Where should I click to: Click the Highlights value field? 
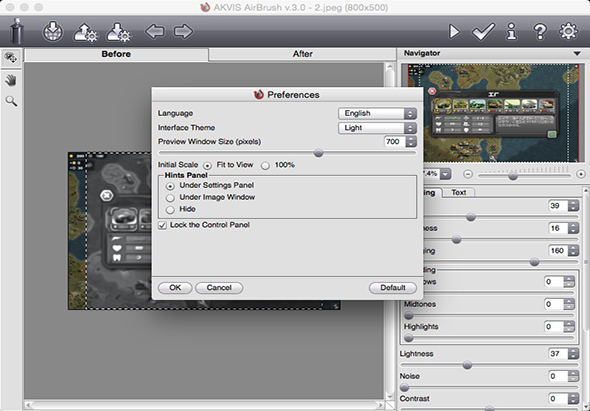click(554, 326)
